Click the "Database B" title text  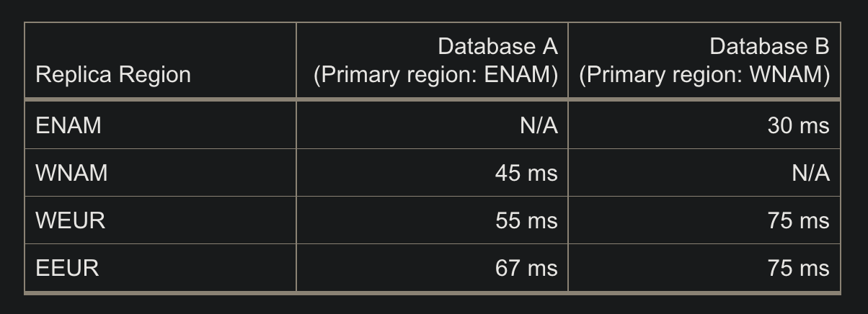pyautogui.click(x=769, y=47)
